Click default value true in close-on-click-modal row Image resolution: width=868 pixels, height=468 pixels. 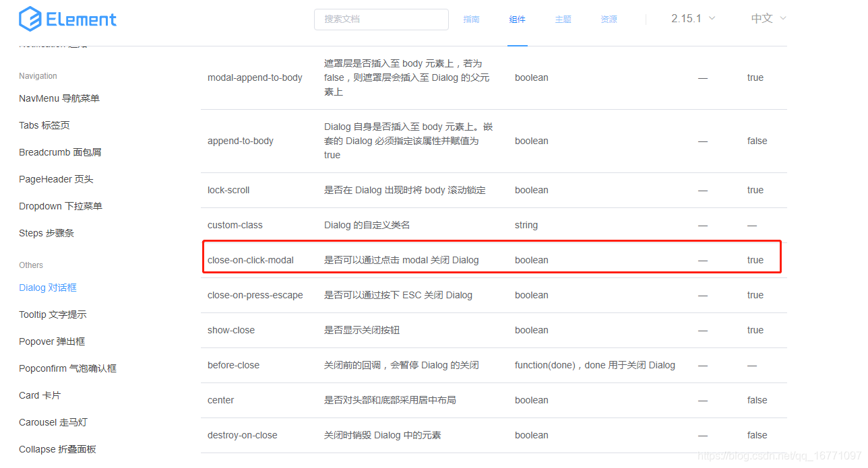click(755, 260)
